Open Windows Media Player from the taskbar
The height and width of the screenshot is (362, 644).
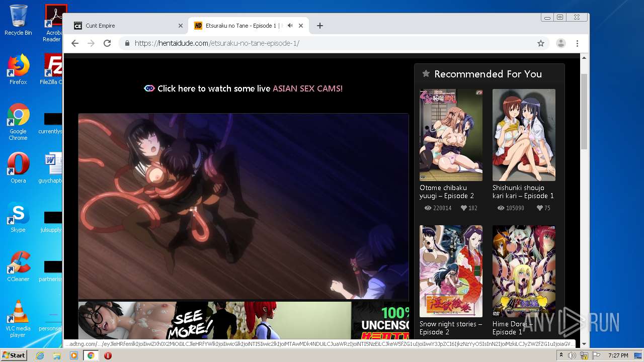(74, 355)
